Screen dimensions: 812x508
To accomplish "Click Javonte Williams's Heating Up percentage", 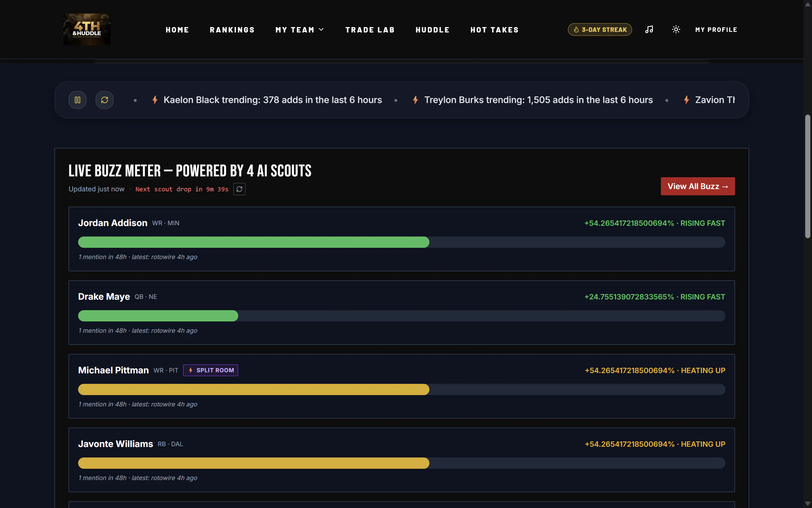I will (655, 444).
